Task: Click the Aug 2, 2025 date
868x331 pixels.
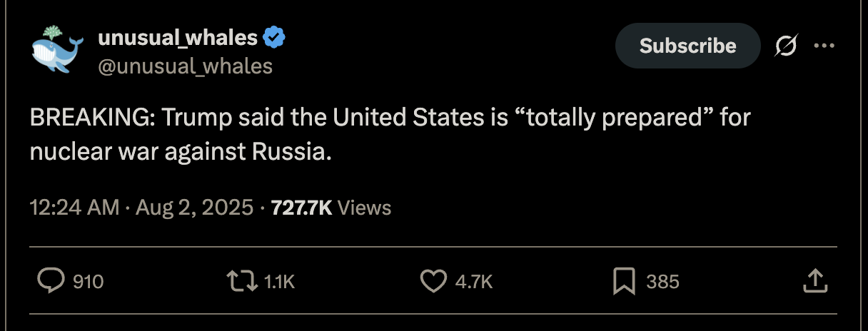Action: tap(194, 208)
